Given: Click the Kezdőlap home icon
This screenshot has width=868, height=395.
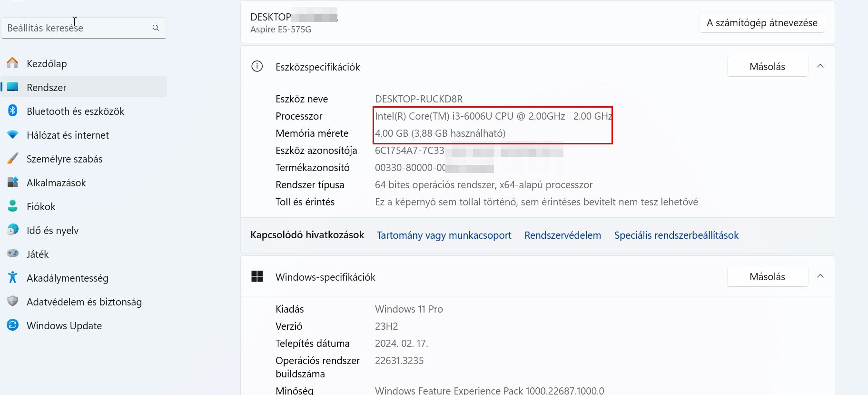Looking at the screenshot, I should tap(13, 63).
